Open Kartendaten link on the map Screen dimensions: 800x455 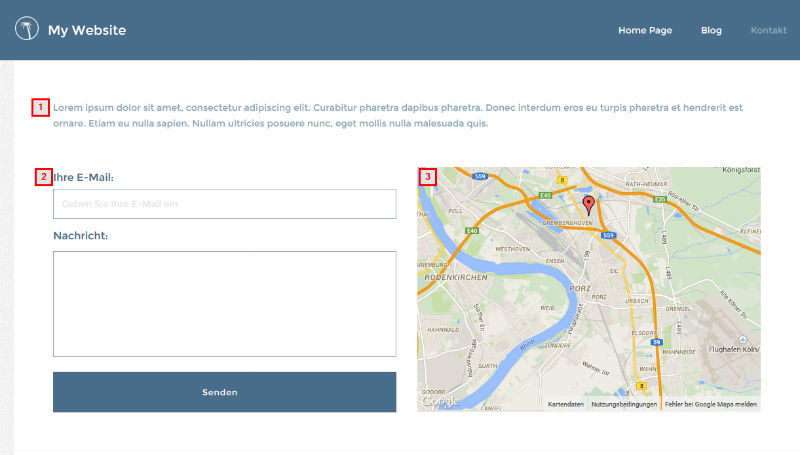click(565, 404)
